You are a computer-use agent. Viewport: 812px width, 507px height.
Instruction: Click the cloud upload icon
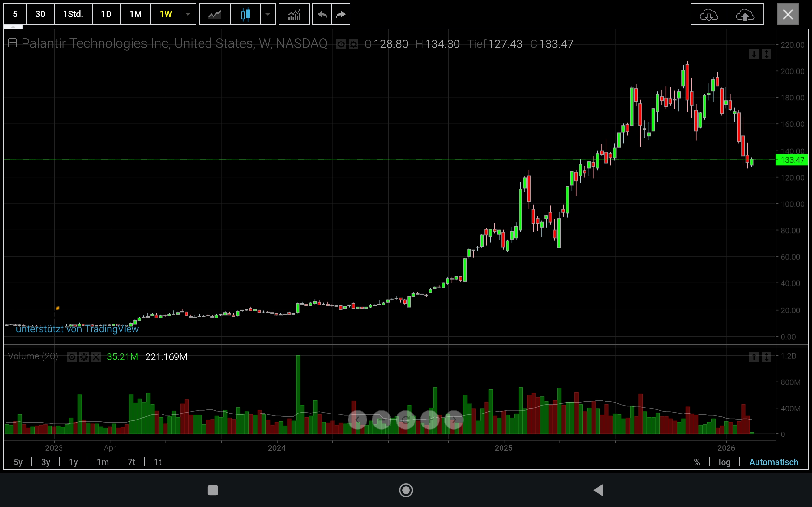click(x=745, y=15)
